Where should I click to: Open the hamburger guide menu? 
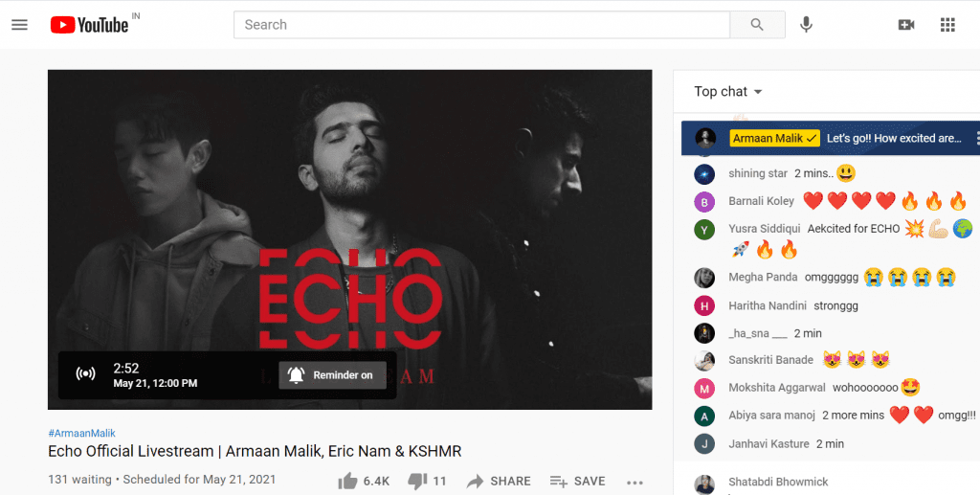[x=19, y=25]
